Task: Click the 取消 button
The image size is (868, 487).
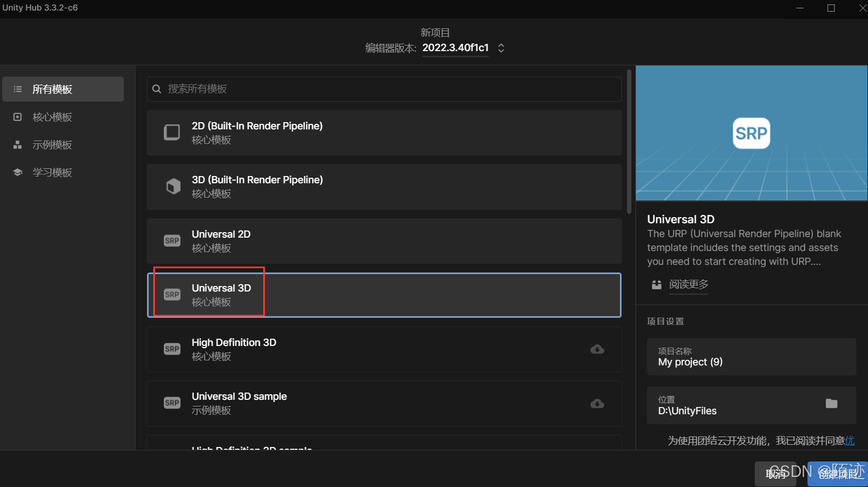Action: tap(775, 474)
